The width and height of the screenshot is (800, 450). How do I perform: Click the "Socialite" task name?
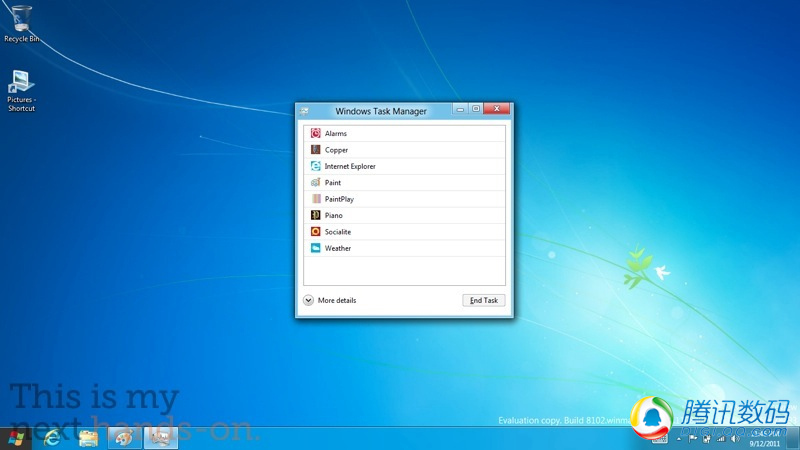[338, 232]
